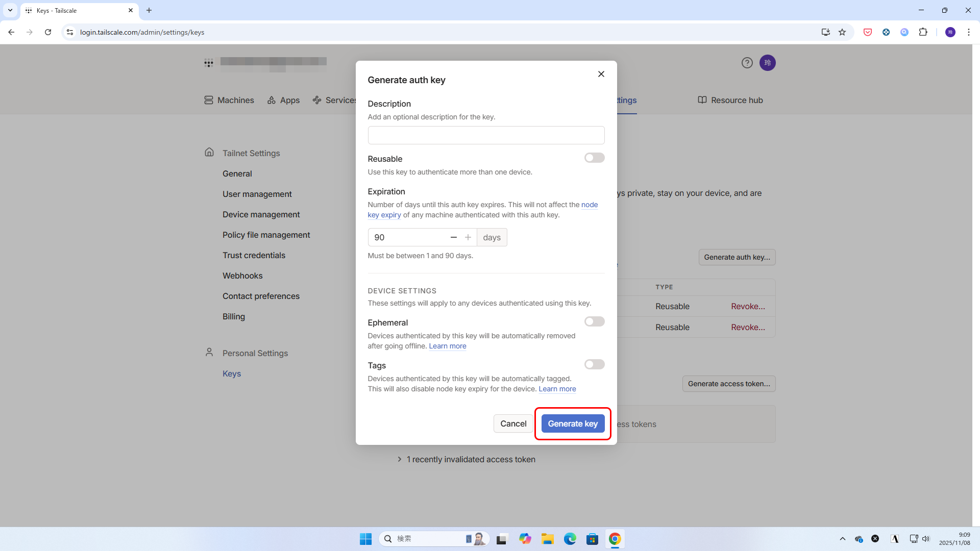Click the Description text field
The width and height of the screenshot is (980, 551).
click(x=486, y=135)
